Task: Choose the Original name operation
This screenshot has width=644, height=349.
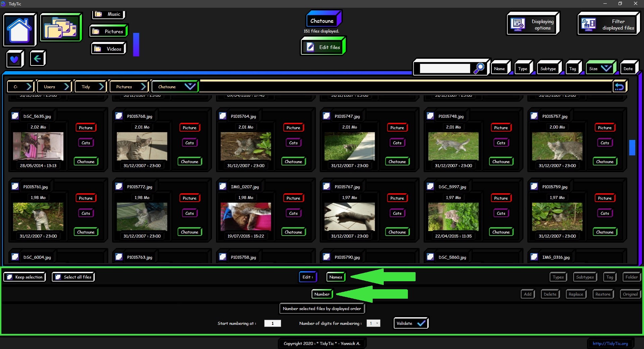Action: point(630,294)
